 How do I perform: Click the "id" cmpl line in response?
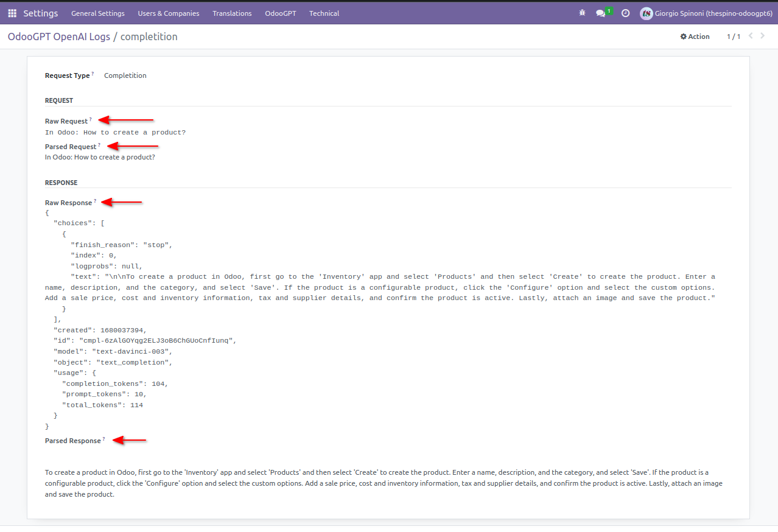tap(145, 341)
